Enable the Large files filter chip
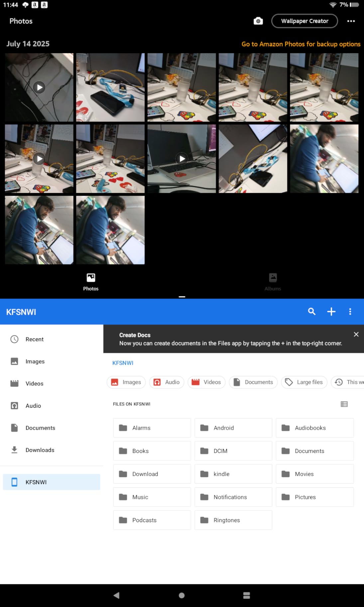The height and width of the screenshot is (607, 364). [x=304, y=382]
